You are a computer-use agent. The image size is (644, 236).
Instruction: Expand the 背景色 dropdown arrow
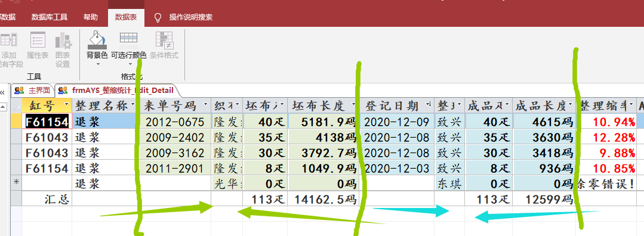click(98, 64)
